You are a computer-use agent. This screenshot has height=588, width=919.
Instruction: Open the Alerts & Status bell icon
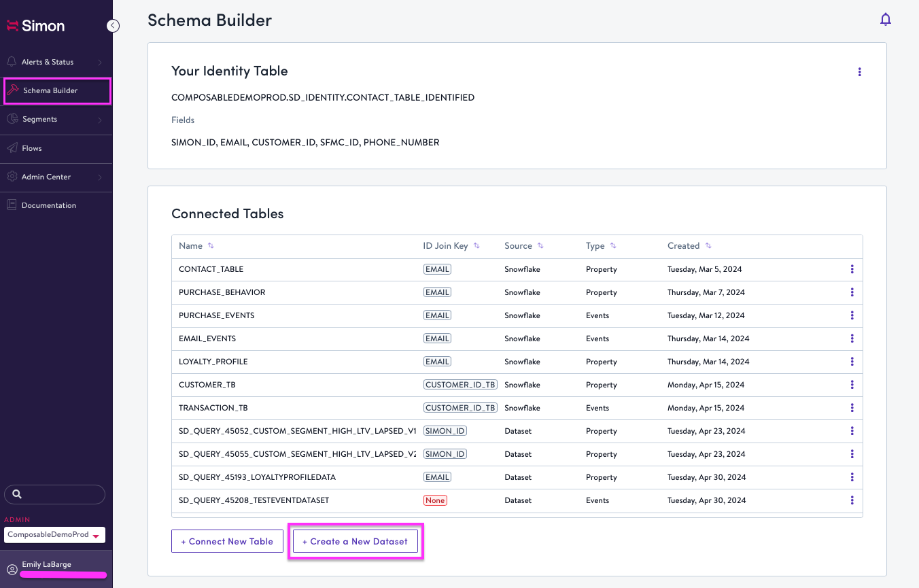click(11, 62)
